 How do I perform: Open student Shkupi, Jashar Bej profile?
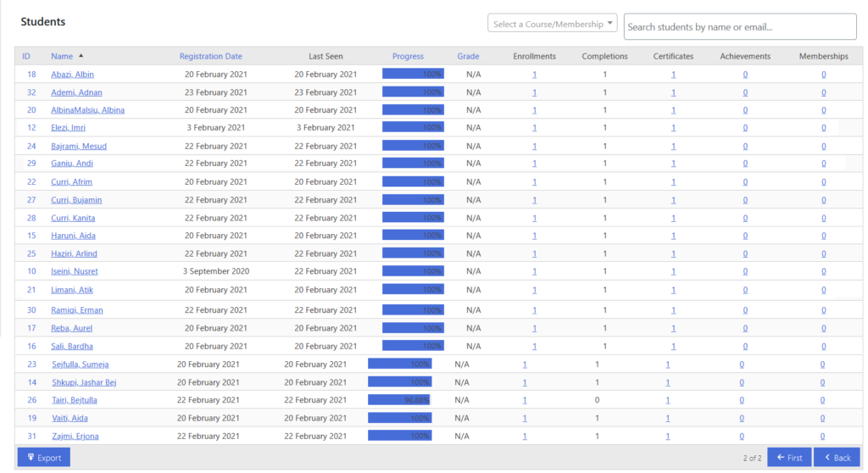point(84,382)
